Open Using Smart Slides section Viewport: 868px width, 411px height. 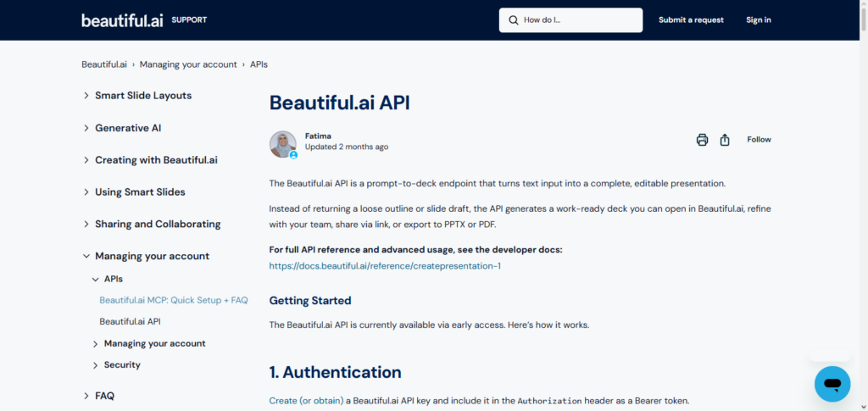tap(140, 192)
